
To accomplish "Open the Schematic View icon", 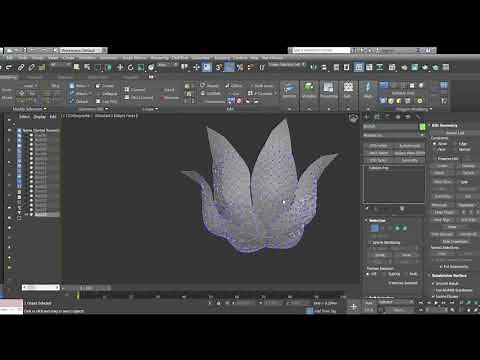I will pos(380,67).
